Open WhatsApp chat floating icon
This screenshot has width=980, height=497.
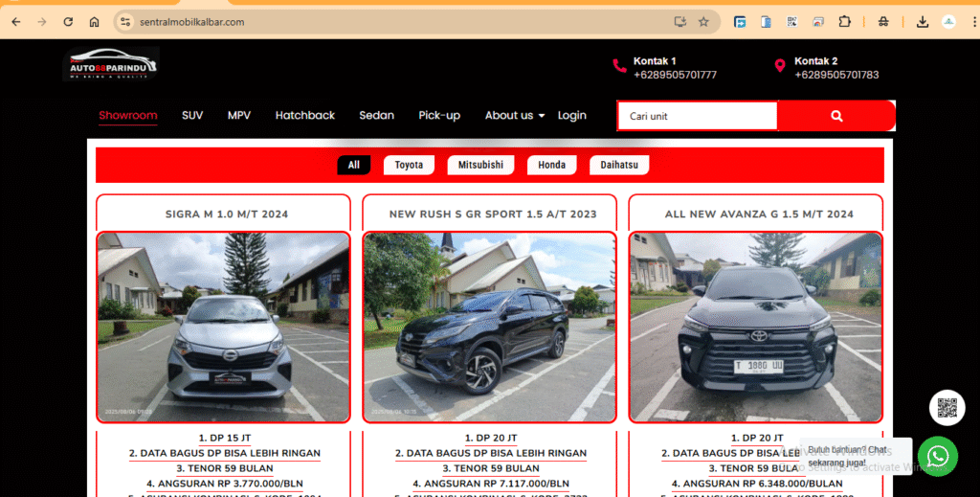[x=938, y=458]
